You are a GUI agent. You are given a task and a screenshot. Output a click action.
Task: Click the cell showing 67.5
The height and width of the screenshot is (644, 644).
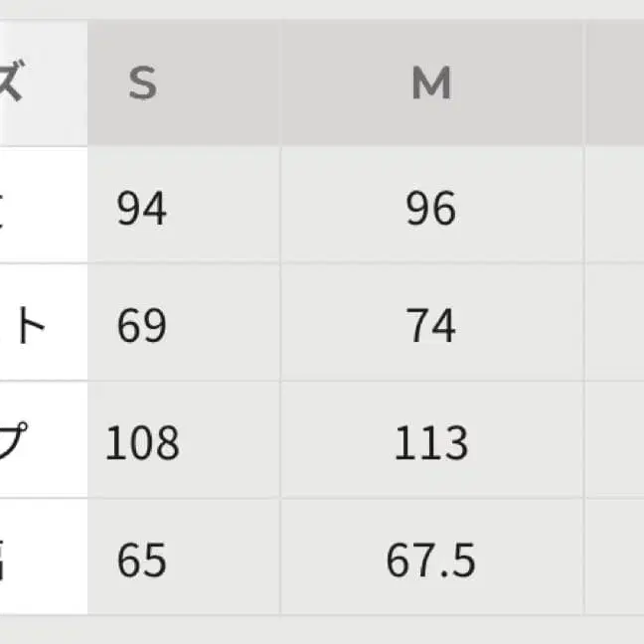point(431,562)
